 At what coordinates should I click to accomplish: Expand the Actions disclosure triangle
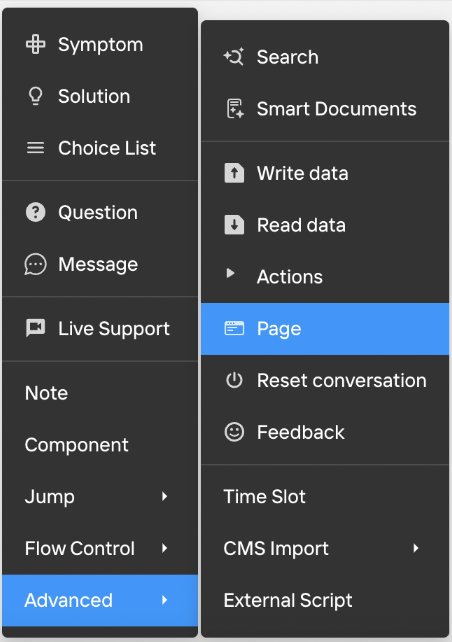[x=231, y=273]
